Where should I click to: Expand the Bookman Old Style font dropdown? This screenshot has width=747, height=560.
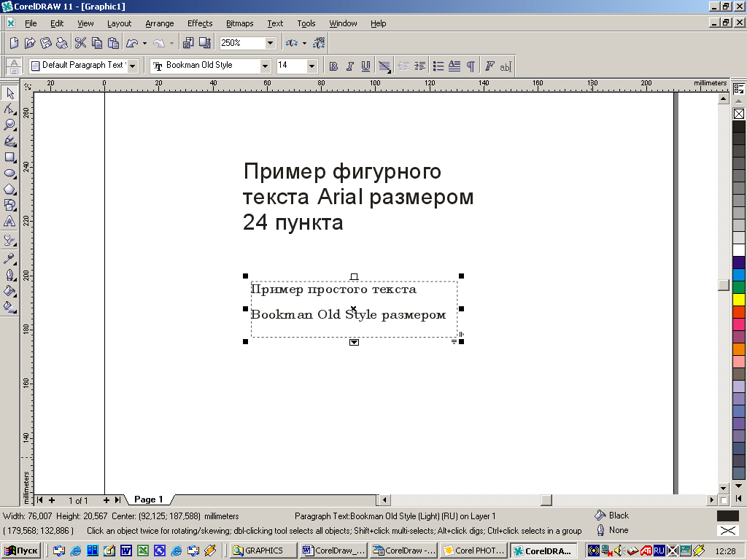[266, 66]
